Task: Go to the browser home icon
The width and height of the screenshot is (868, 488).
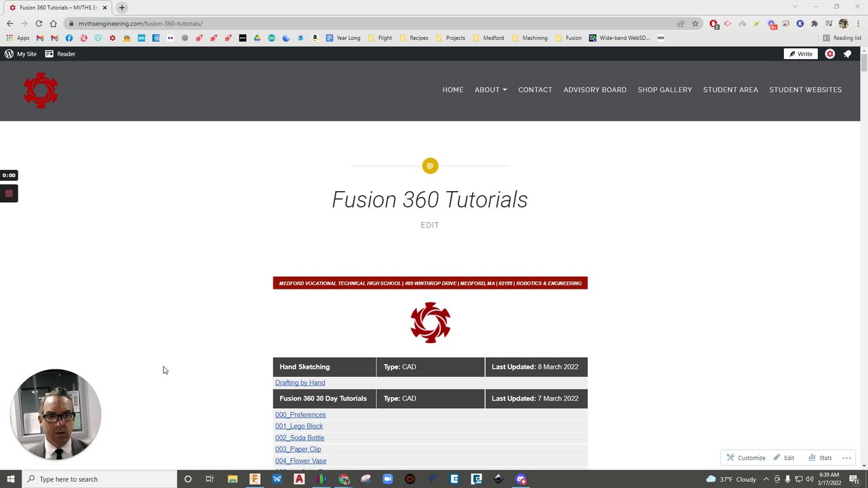Action: pyautogui.click(x=53, y=23)
